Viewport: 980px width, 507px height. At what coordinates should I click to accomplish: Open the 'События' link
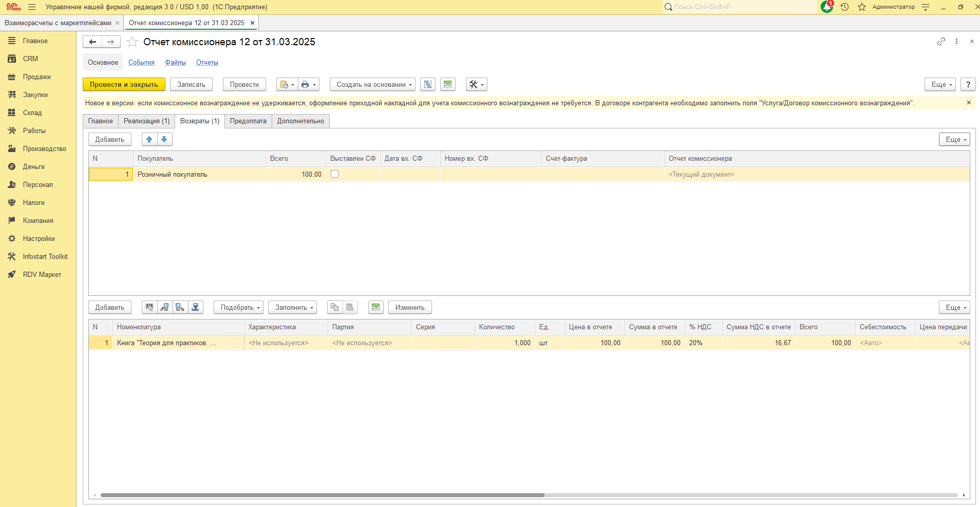pos(141,63)
